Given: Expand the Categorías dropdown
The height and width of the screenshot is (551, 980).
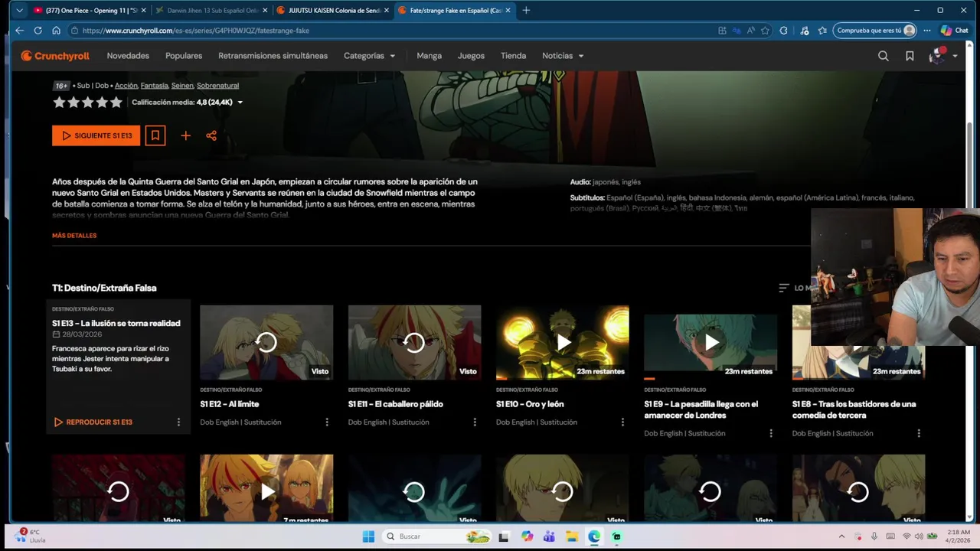Looking at the screenshot, I should point(370,56).
